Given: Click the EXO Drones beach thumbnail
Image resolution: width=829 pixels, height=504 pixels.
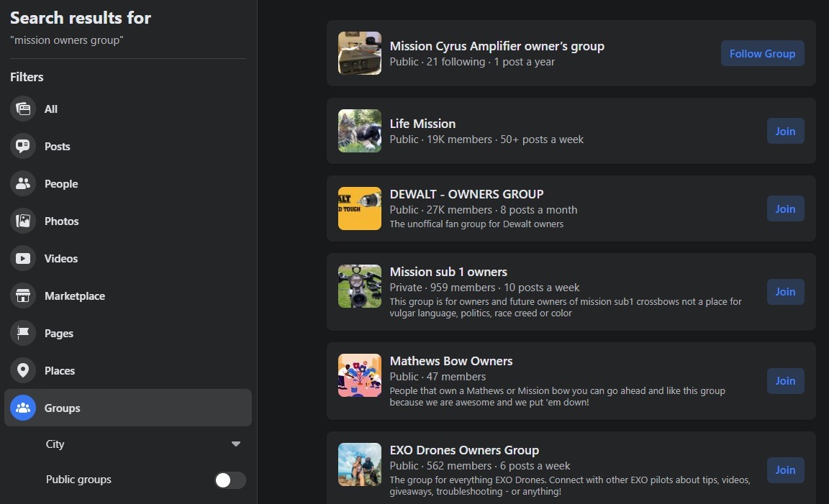Looking at the screenshot, I should coord(360,465).
